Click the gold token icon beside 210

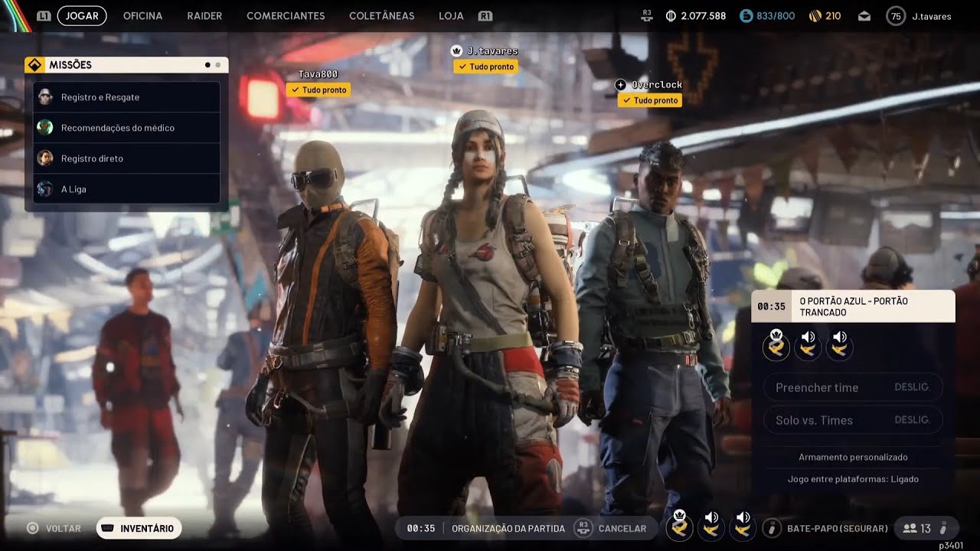tap(815, 16)
